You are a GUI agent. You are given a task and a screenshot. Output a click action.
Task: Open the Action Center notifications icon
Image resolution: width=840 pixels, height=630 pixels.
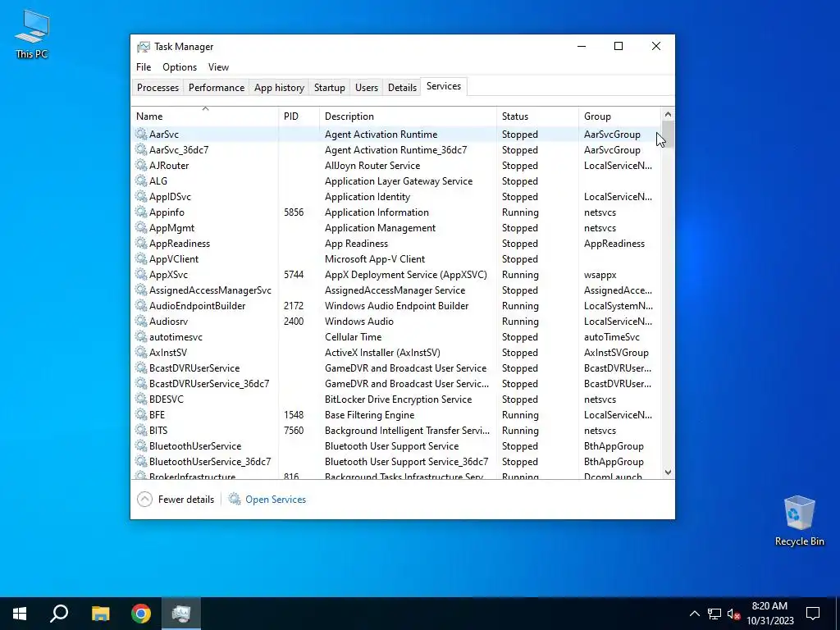(813, 614)
